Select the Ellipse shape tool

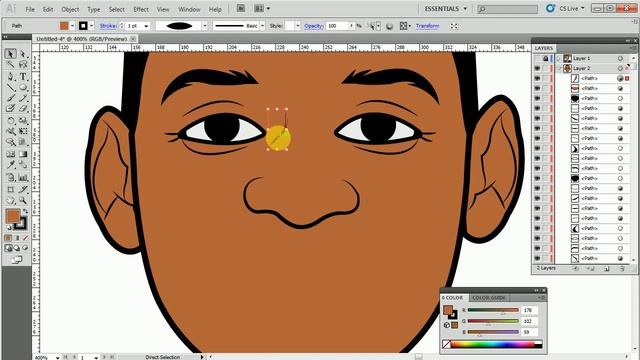(23, 87)
